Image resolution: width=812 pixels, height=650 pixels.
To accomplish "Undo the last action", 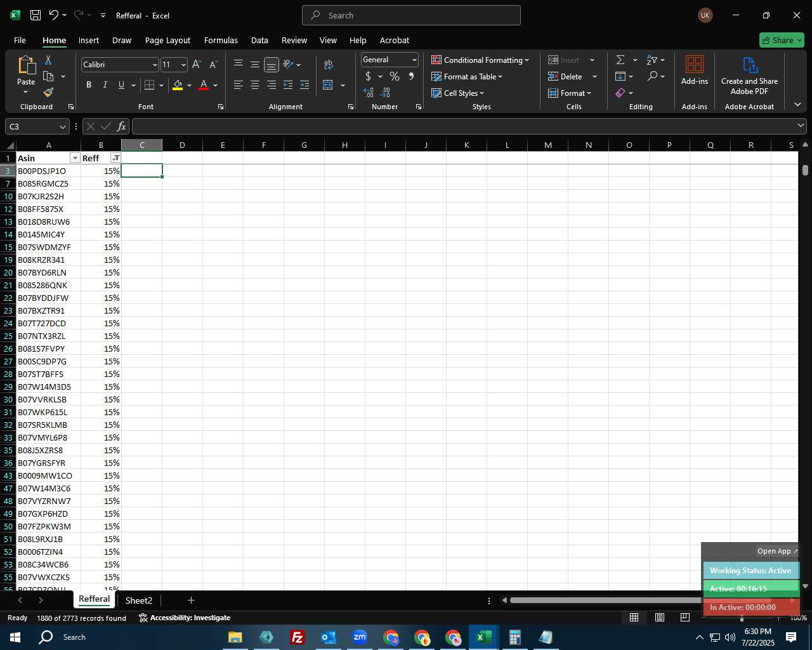I will tap(53, 15).
